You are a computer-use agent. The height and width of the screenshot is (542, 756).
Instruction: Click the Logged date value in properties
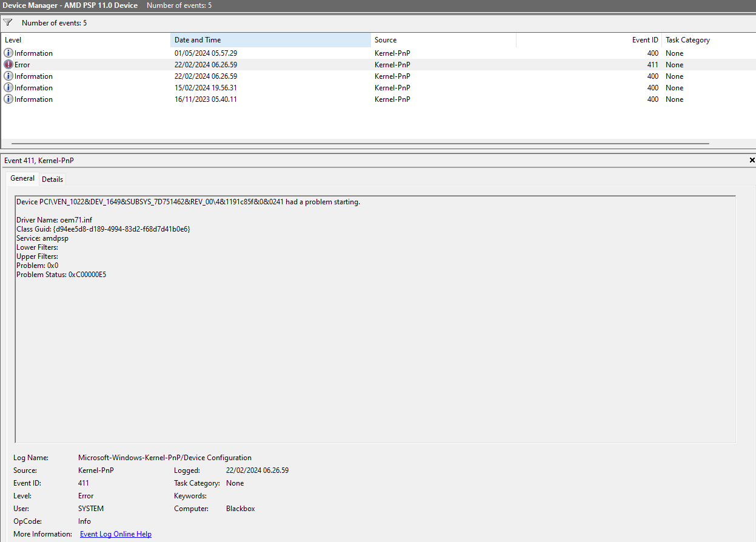tap(257, 470)
